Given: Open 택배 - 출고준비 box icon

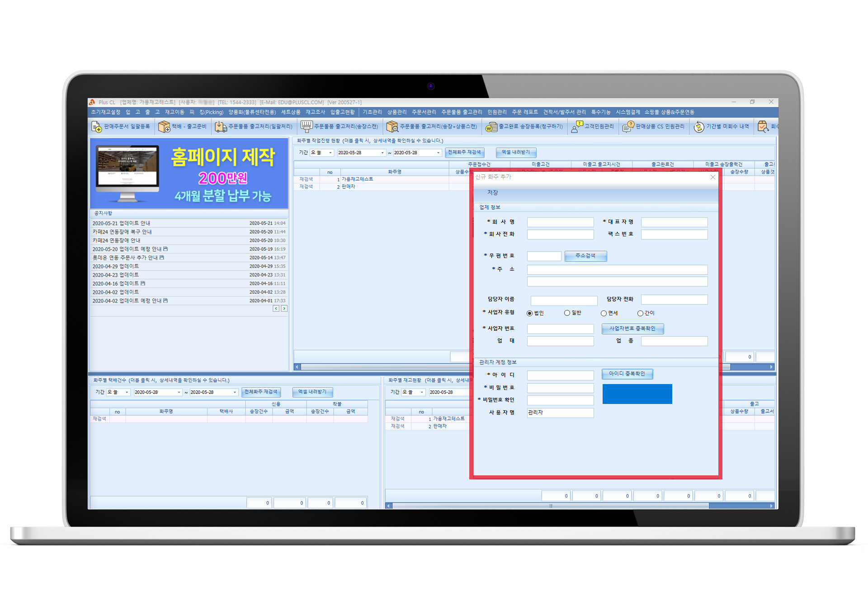Looking at the screenshot, I should tap(164, 127).
